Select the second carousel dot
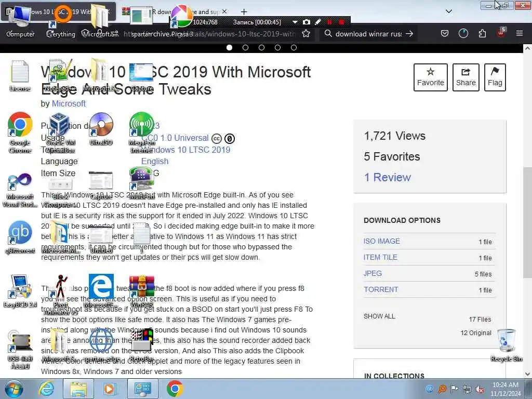Image resolution: width=532 pixels, height=399 pixels. (x=245, y=47)
